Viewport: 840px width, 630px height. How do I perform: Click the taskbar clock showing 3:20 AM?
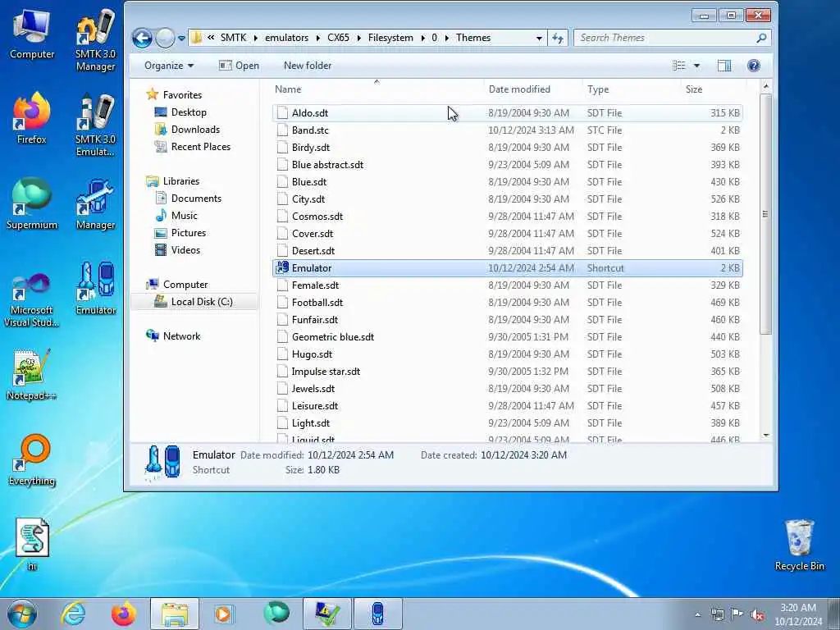click(798, 614)
